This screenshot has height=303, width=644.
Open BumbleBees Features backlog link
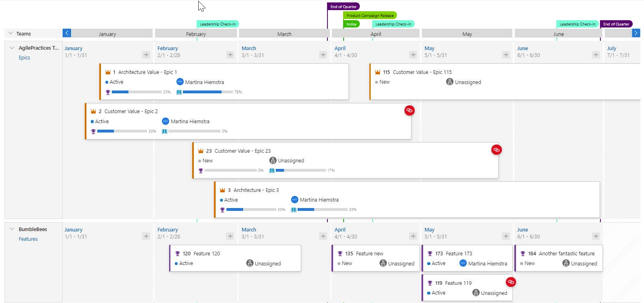coord(28,239)
